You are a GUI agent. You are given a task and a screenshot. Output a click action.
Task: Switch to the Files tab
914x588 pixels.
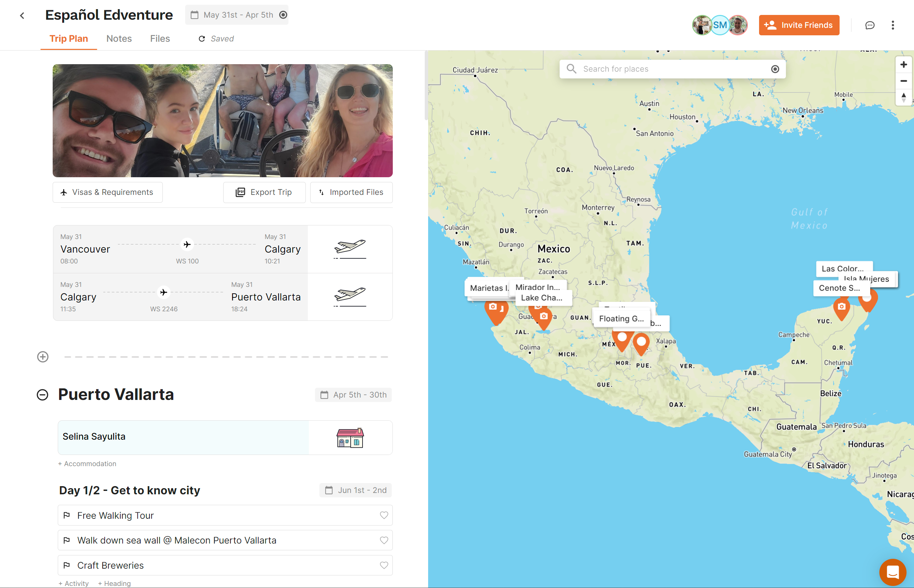pyautogui.click(x=160, y=39)
